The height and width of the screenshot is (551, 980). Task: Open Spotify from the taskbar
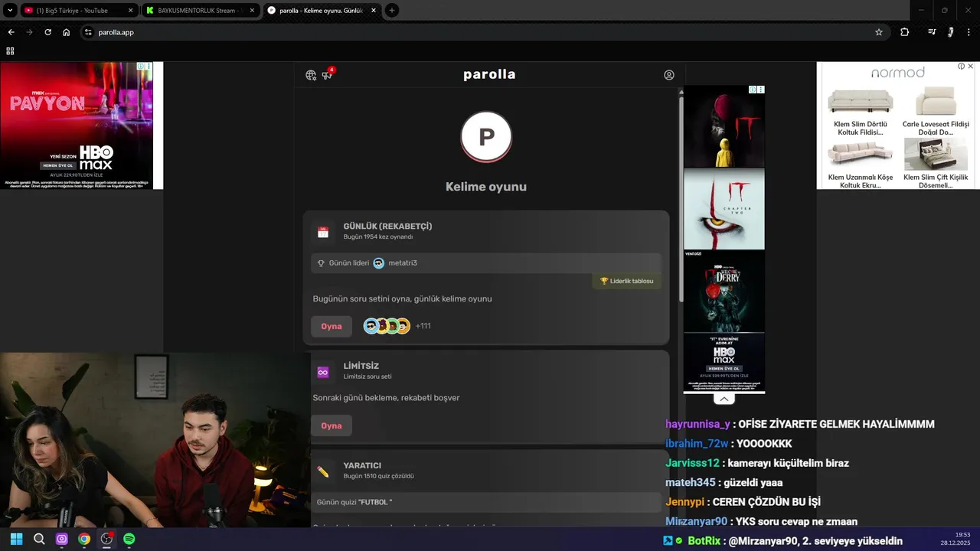(x=129, y=539)
